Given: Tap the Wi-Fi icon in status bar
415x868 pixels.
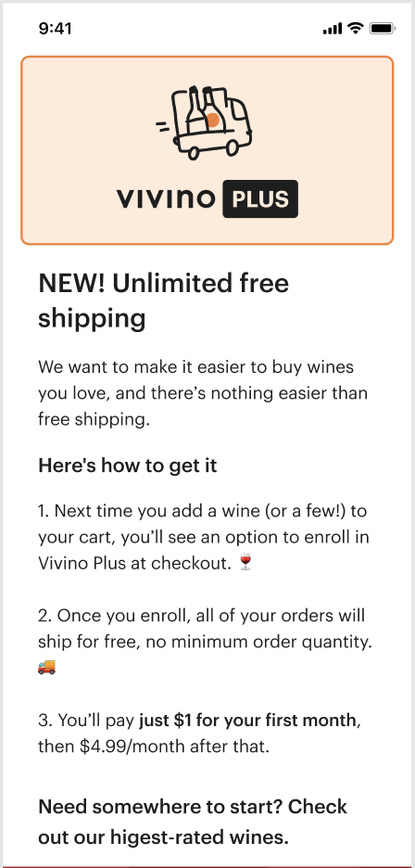Looking at the screenshot, I should (355, 28).
